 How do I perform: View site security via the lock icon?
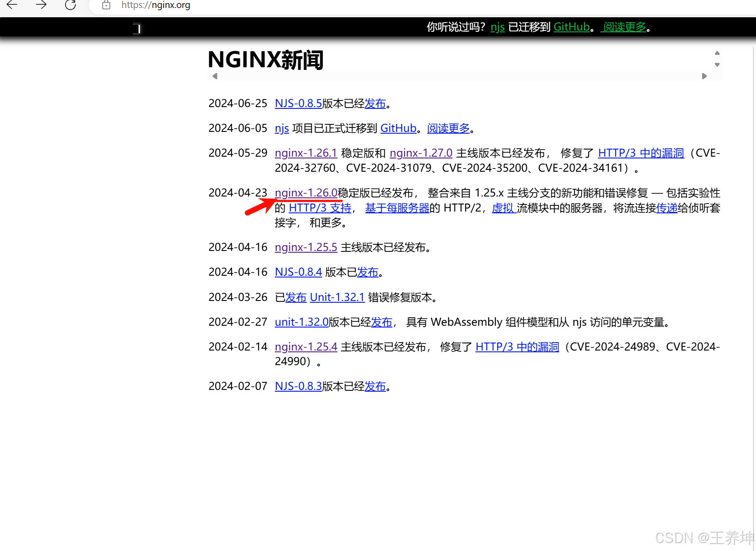(106, 5)
